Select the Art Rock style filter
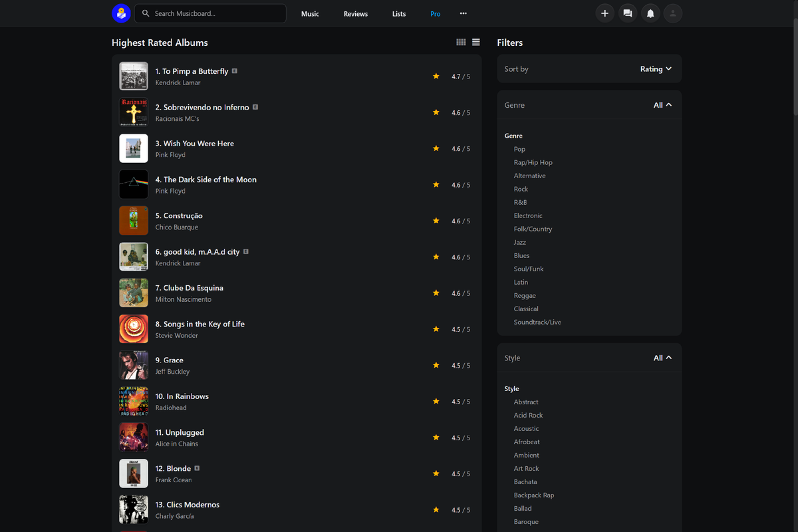The height and width of the screenshot is (532, 798). point(526,469)
